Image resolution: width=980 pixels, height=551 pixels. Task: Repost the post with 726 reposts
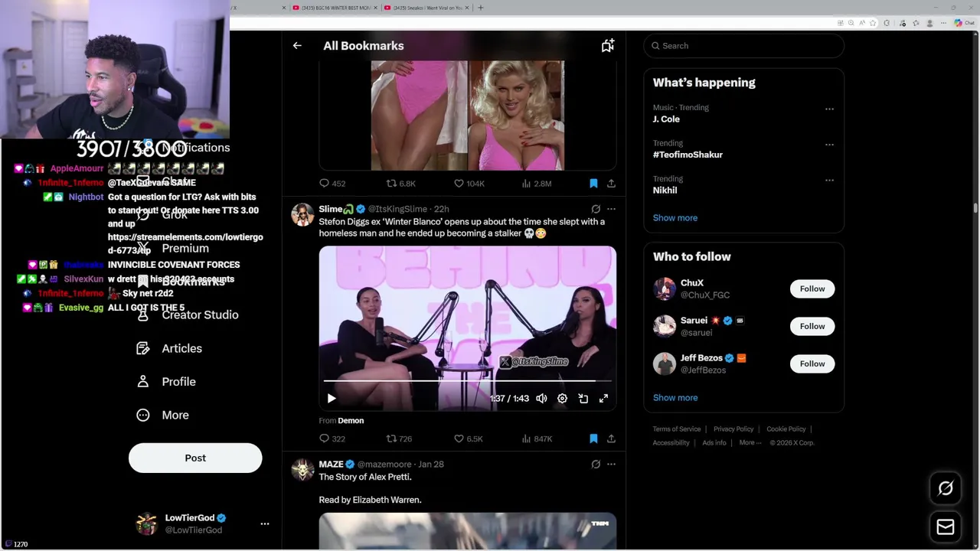[x=399, y=439]
